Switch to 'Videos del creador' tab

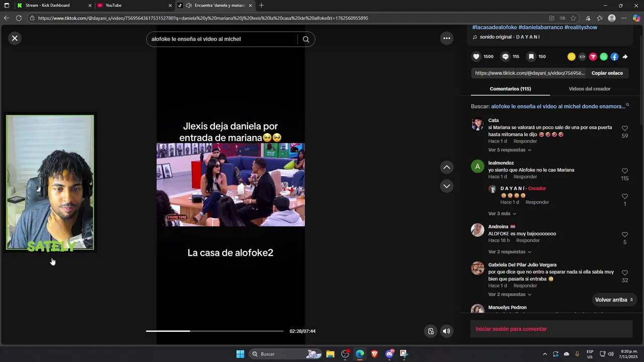[589, 89]
